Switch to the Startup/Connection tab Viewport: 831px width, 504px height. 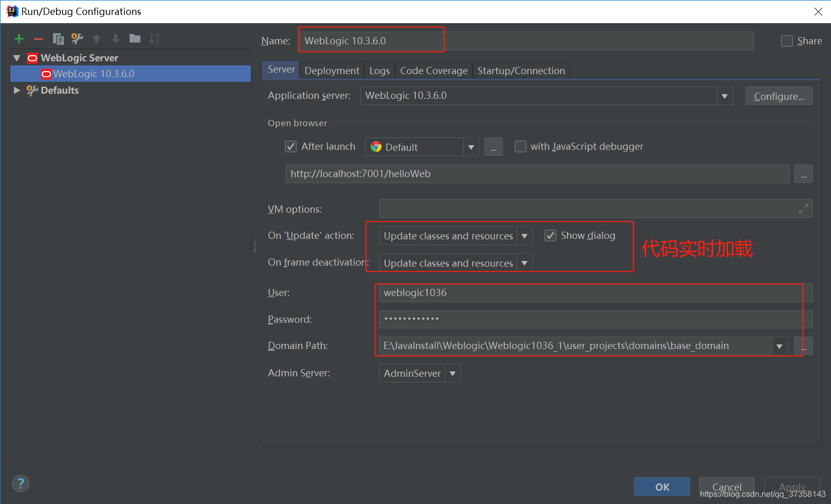(521, 71)
